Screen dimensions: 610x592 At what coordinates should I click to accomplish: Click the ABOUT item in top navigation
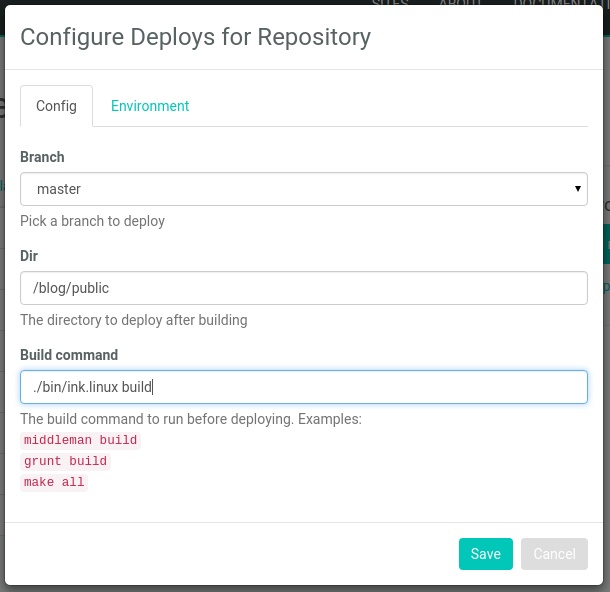(x=460, y=3)
